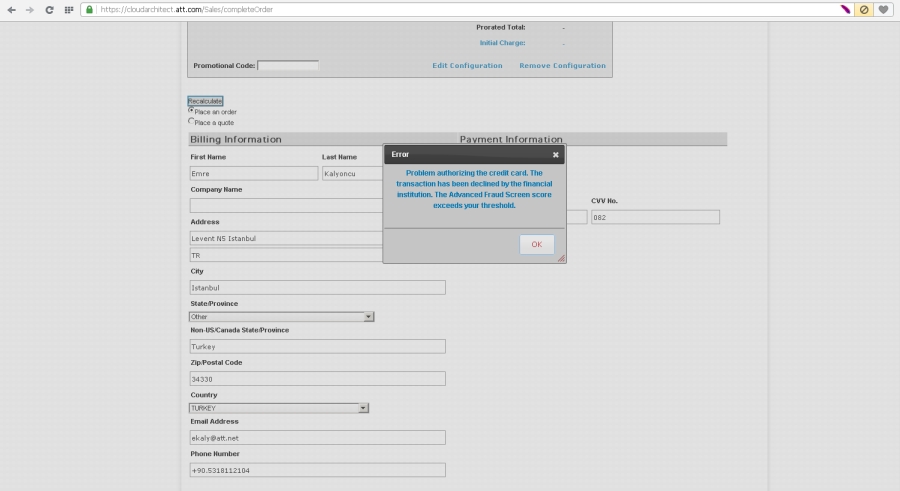Click the yellow blocked-content icon
The height and width of the screenshot is (491, 900).
[x=864, y=9]
